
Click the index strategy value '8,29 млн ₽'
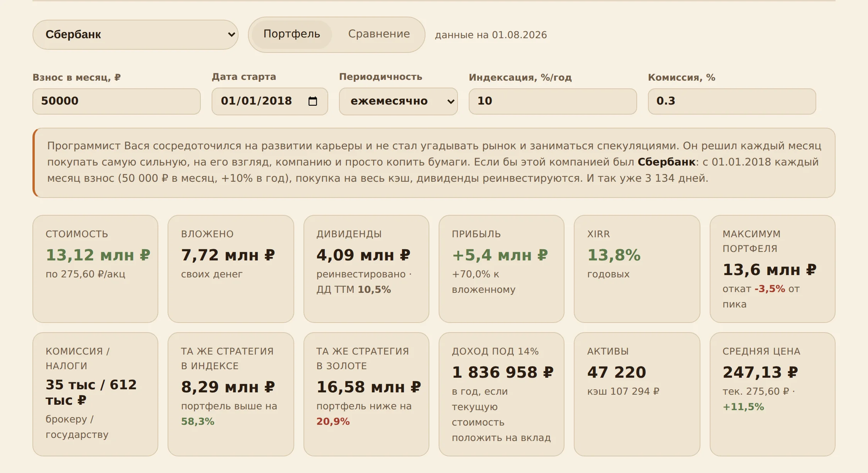228,387
